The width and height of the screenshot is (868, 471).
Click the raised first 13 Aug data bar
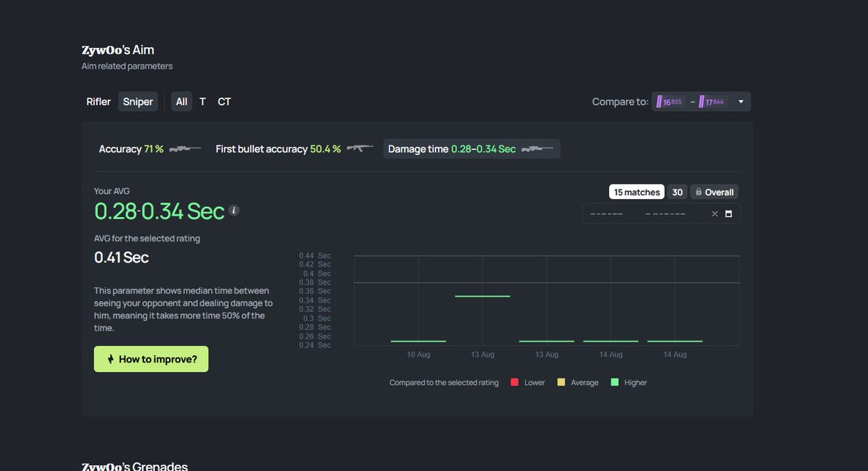tap(482, 296)
